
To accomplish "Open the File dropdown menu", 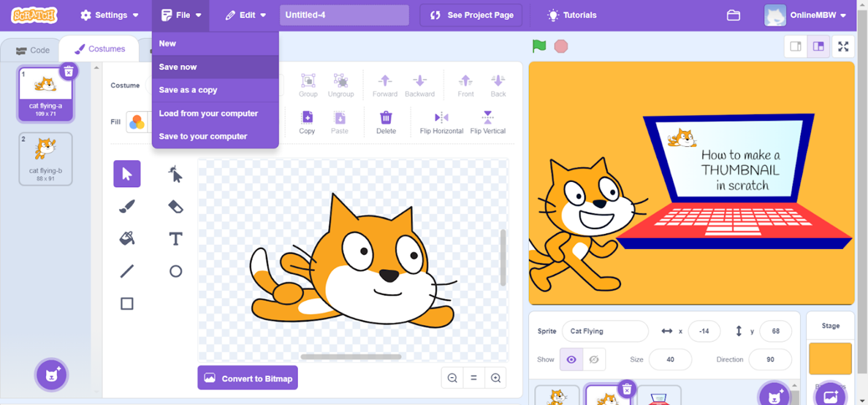I will click(181, 15).
